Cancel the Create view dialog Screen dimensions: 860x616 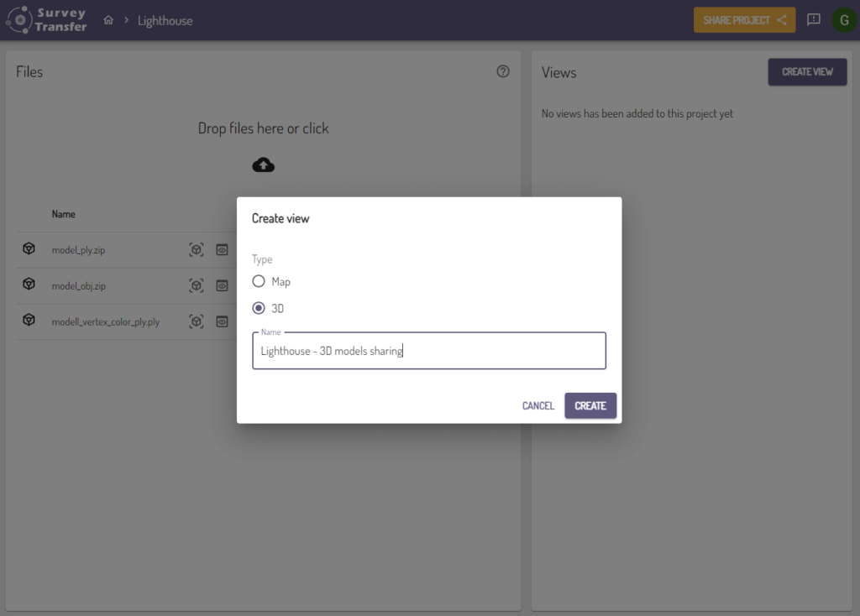pos(537,405)
